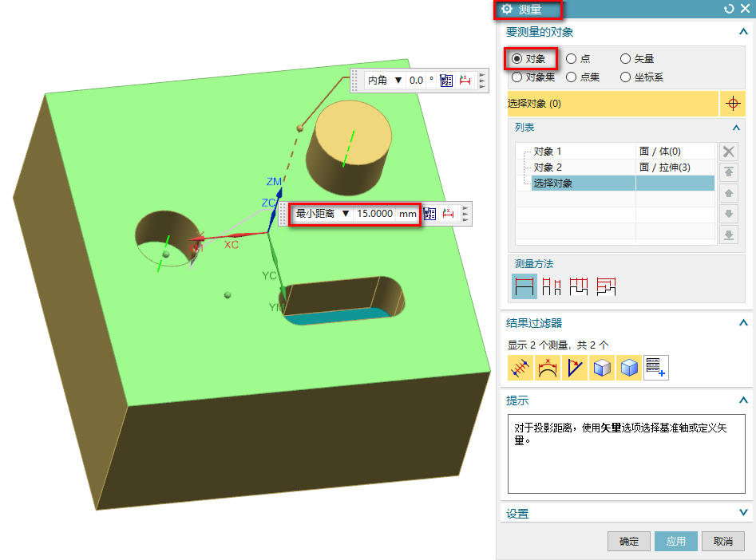Toggle the angle result filter icon
Screen dimensions: 756x560
coord(575,368)
